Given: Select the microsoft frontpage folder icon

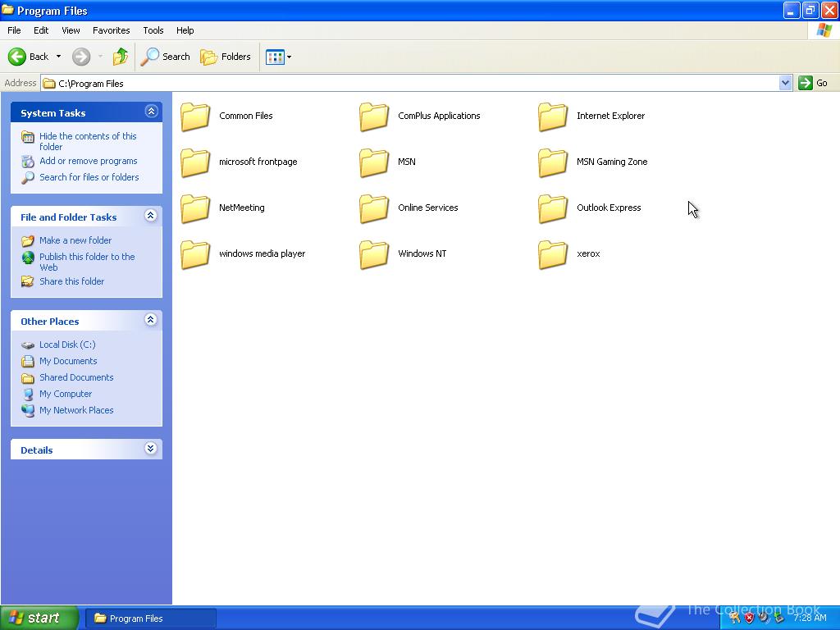Looking at the screenshot, I should (195, 162).
